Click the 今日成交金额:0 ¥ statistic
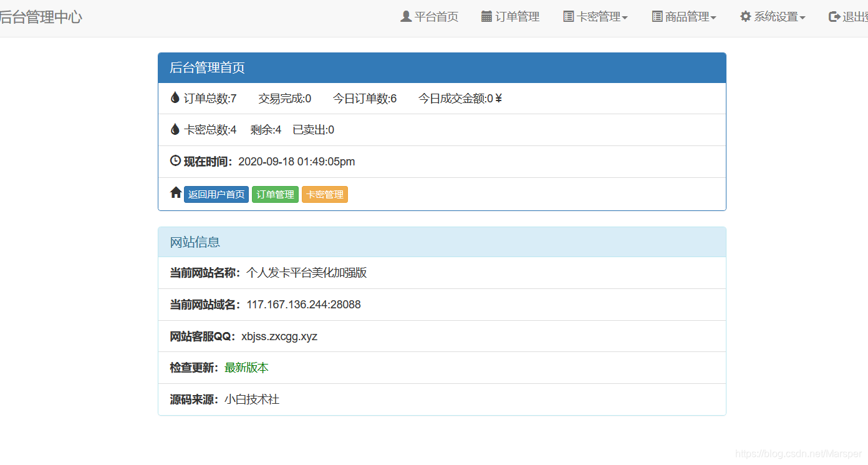 (x=460, y=99)
